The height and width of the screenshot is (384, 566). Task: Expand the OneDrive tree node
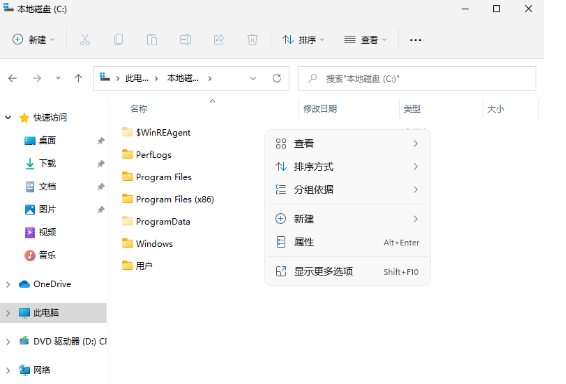point(8,284)
